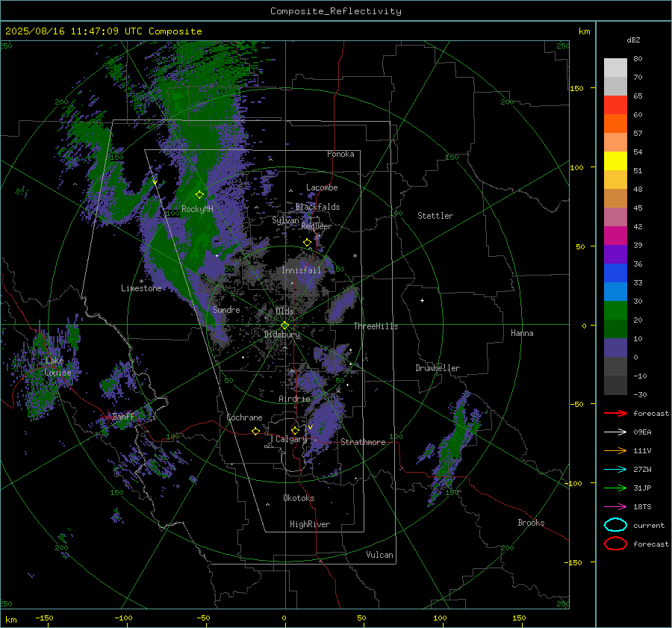Click the Innisfail city label
The height and width of the screenshot is (628, 672).
click(301, 270)
